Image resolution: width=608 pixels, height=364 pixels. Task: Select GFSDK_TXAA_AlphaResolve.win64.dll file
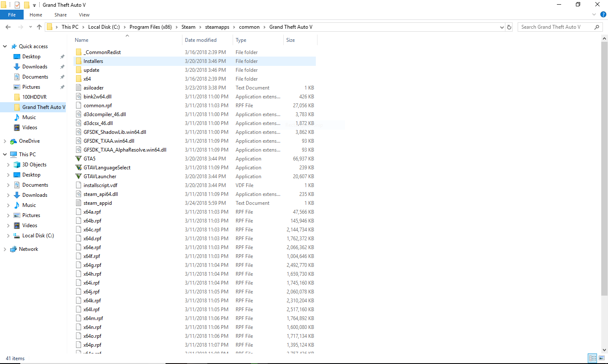(195, 150)
